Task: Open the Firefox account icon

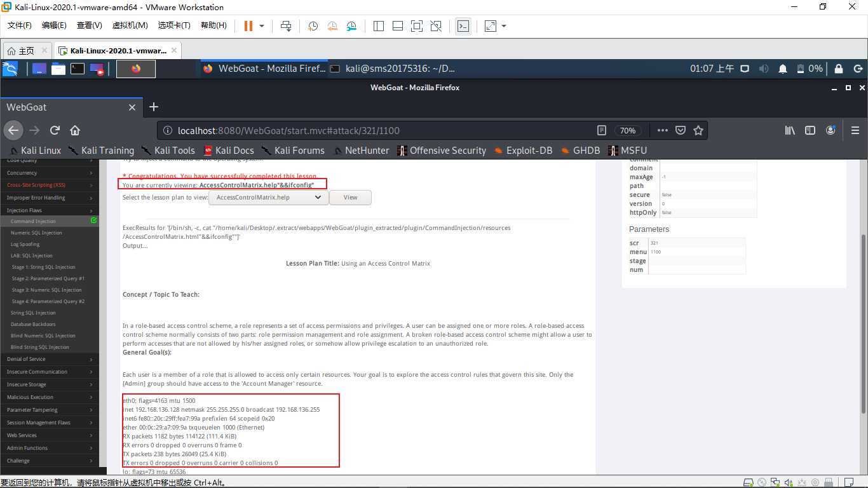Action: 831,130
